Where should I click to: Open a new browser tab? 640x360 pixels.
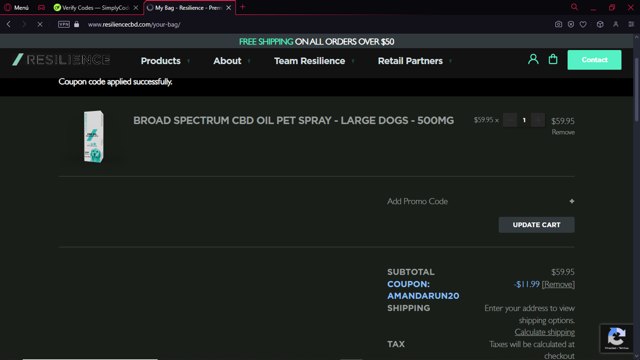point(242,7)
